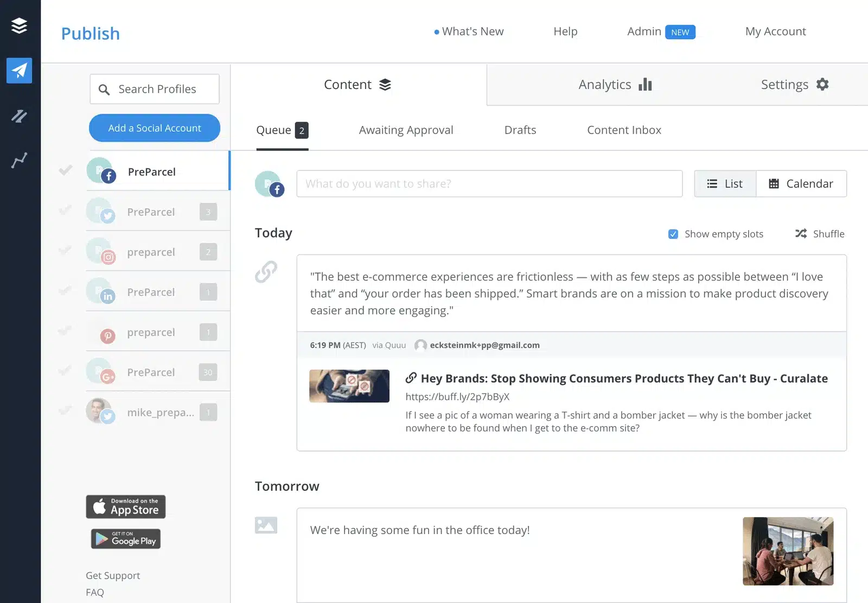868x603 pixels.
Task: Open the Content Inbox tab
Action: coord(624,130)
